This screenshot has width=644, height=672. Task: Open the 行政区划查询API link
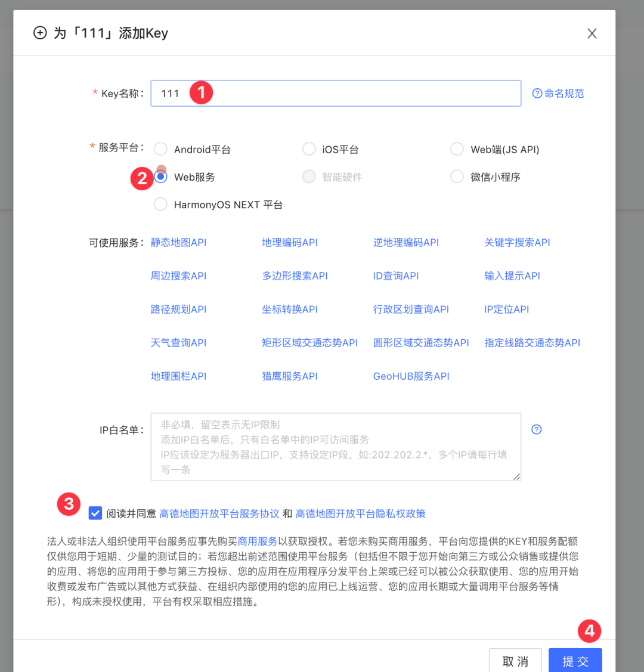click(411, 309)
